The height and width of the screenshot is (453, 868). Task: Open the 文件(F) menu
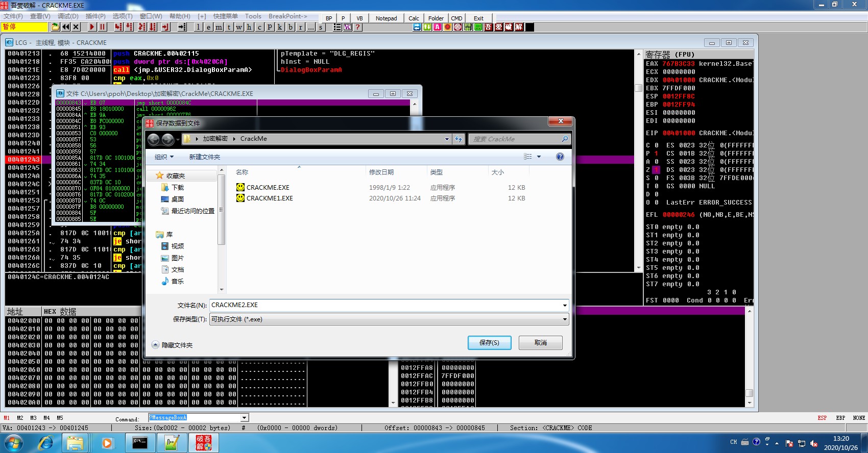[x=13, y=16]
